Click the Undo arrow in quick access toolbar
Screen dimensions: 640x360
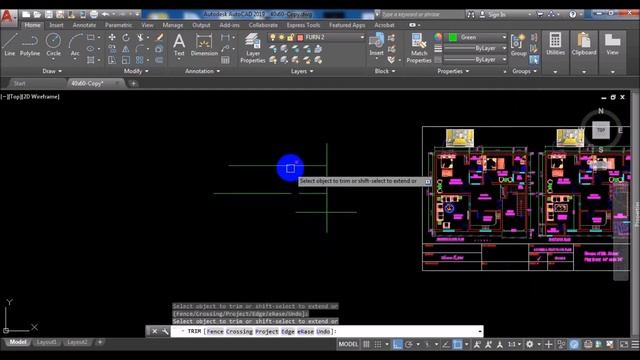pos(105,14)
